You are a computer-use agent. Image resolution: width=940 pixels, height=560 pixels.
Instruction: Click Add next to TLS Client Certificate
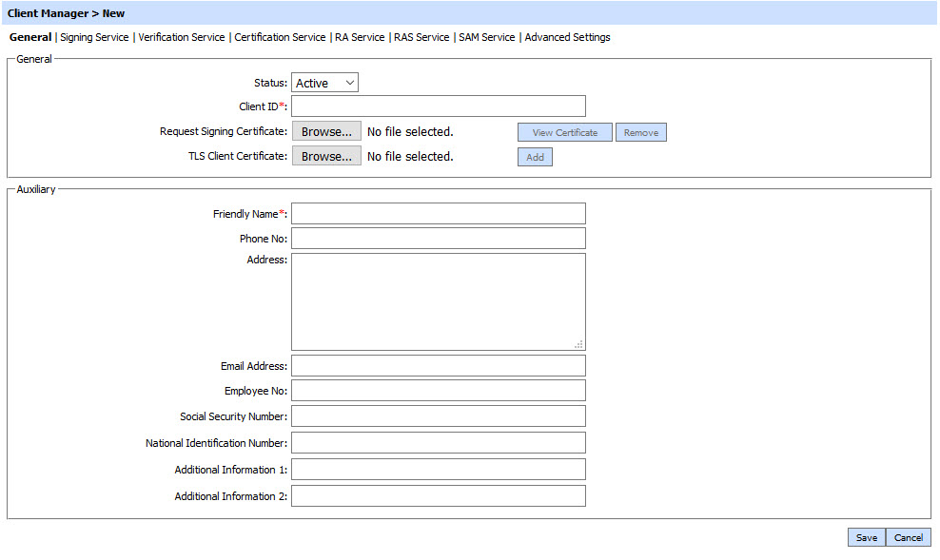(535, 158)
